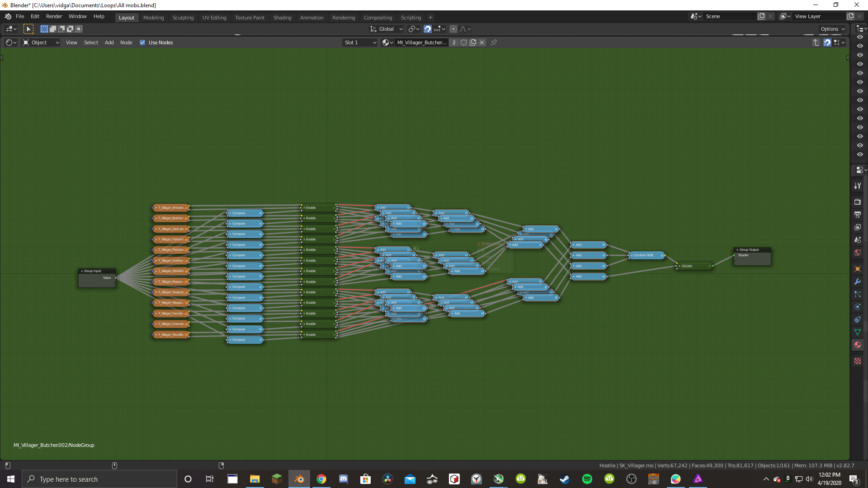Open the Modifier properties wrench tab
Viewport: 868px width, 488px height.
click(858, 282)
